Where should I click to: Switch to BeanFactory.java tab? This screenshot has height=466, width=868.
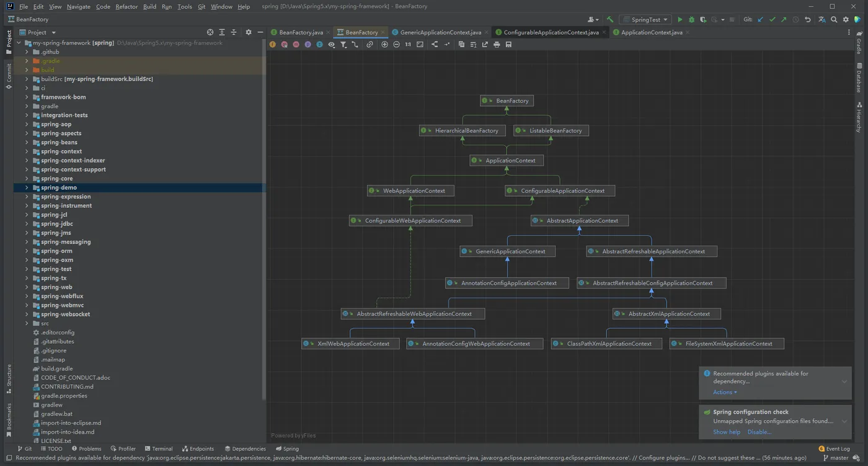coord(301,32)
